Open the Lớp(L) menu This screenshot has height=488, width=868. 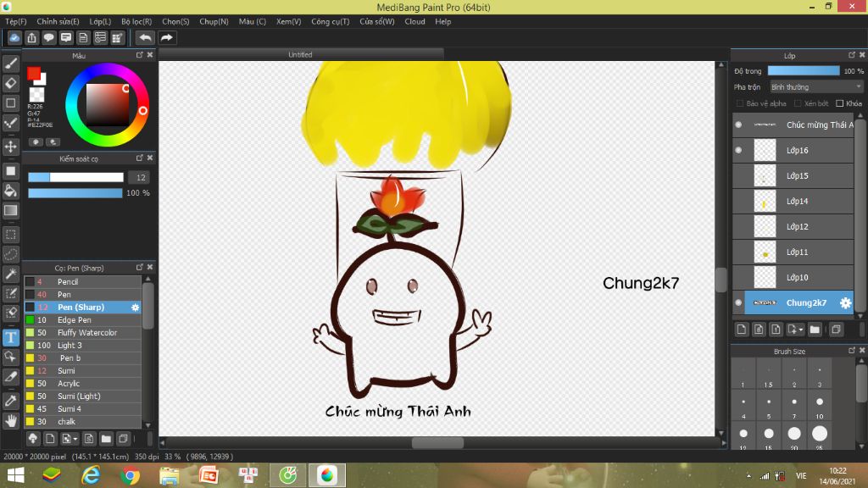coord(100,21)
